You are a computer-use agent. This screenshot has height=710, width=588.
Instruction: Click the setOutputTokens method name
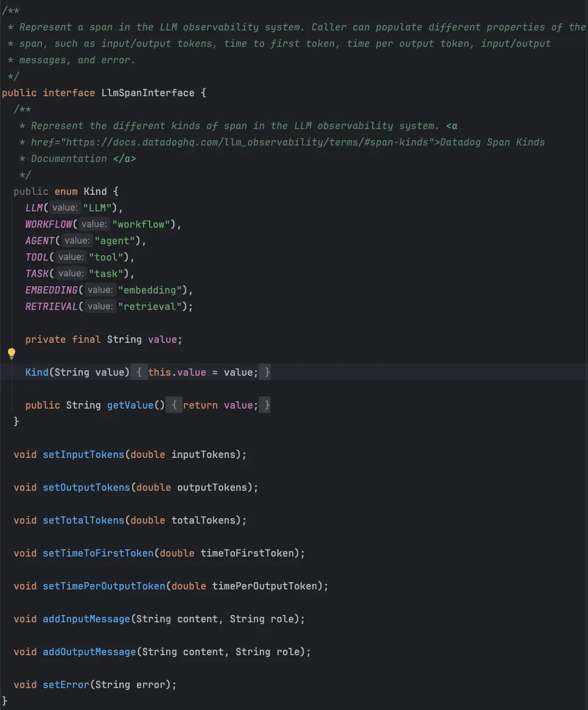click(86, 488)
